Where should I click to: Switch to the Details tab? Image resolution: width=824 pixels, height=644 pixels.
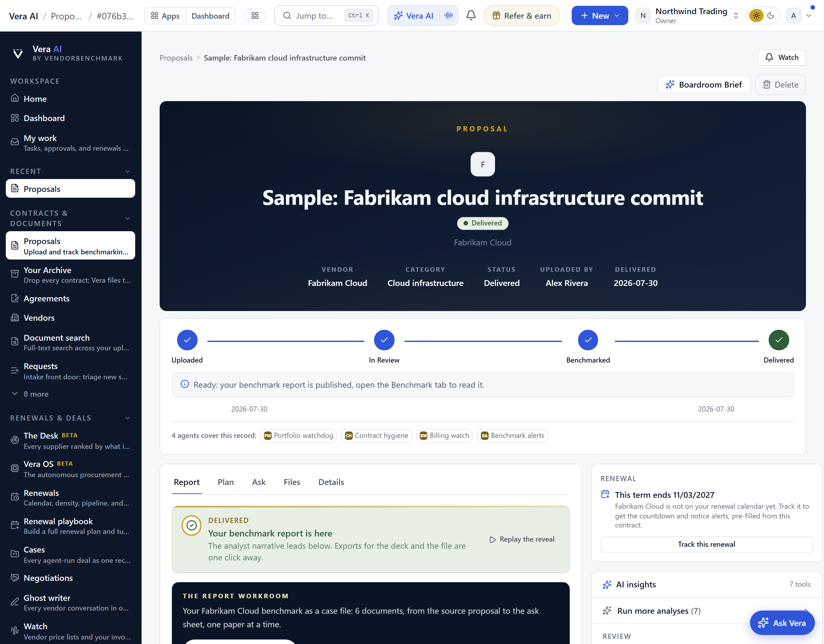coord(331,482)
